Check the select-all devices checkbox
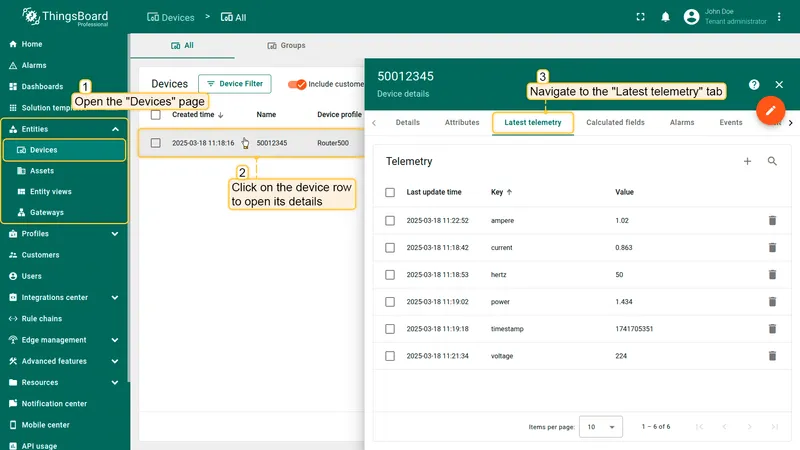The image size is (800, 450). point(156,115)
